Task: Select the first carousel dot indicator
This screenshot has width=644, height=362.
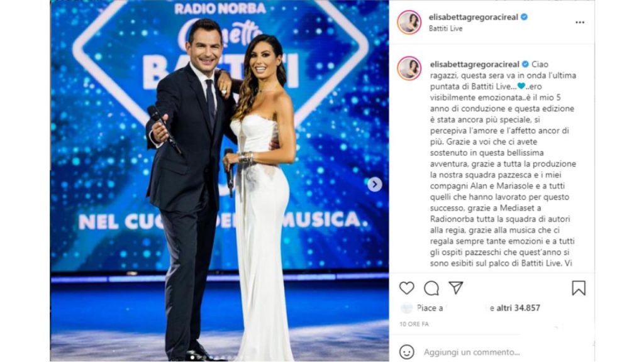Action: (192, 358)
